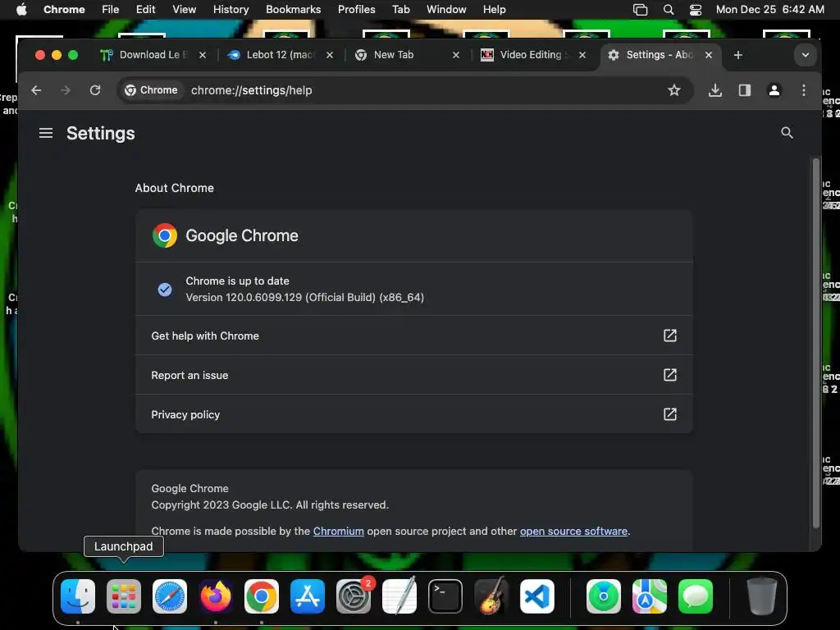Open the new tab plus button
The image size is (840, 630).
[737, 55]
